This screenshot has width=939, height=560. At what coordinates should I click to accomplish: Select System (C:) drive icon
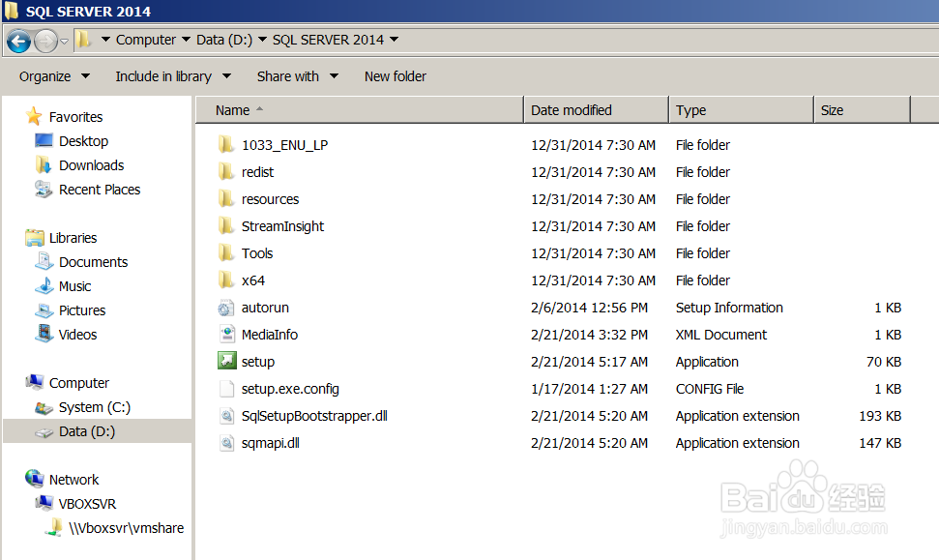pos(44,407)
